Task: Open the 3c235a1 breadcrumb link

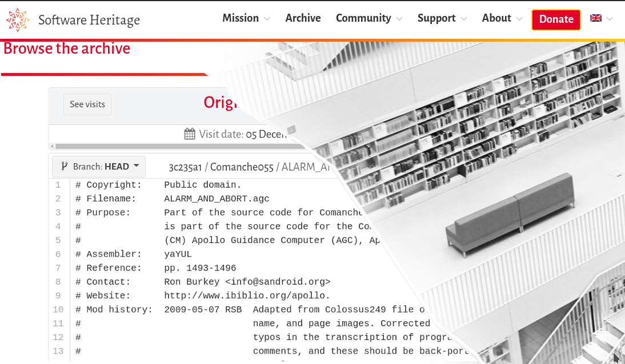Action: [x=186, y=167]
